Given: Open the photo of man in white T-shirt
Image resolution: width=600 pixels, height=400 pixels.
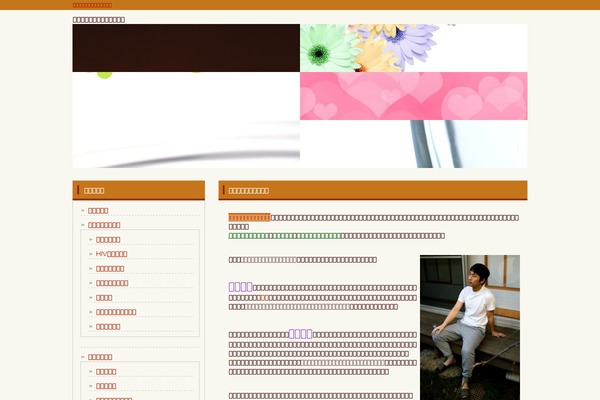Looking at the screenshot, I should 470,328.
